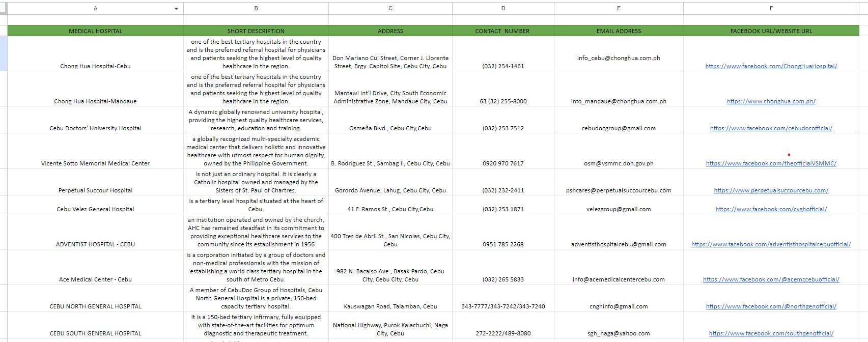Screen dimensions: 868x342
Task: Select the (032) 265 5833 contact cell
Action: 503,267
